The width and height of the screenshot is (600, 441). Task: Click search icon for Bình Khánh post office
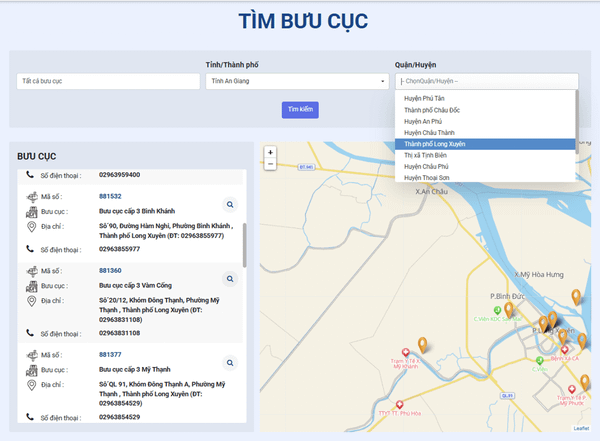[x=229, y=204]
